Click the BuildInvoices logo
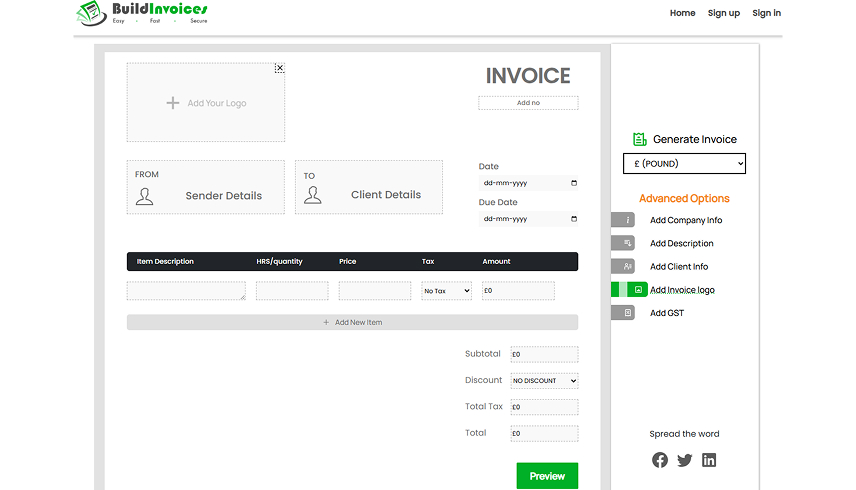This screenshot has width=856, height=490. click(x=142, y=13)
